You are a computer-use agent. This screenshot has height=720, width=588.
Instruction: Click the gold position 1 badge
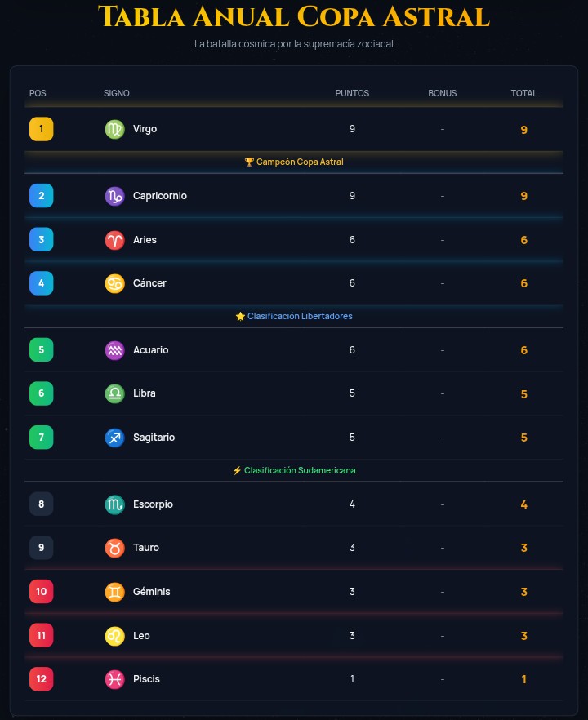click(x=42, y=129)
